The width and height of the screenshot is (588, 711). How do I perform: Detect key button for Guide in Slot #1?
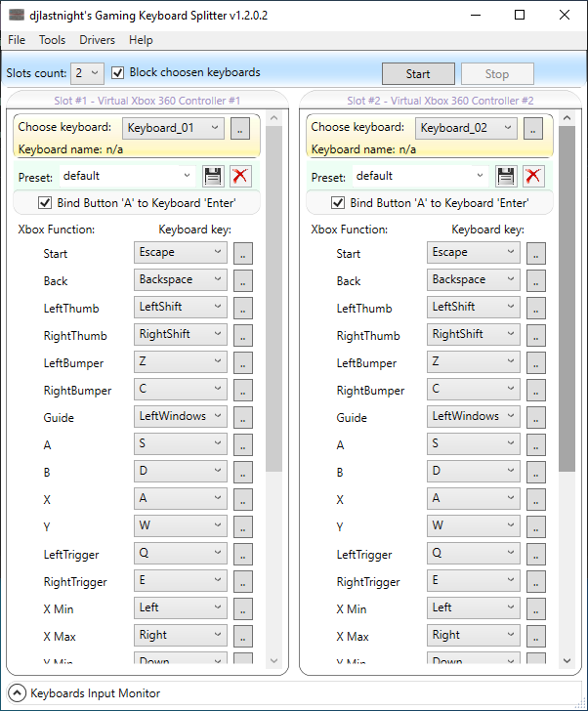point(243,417)
